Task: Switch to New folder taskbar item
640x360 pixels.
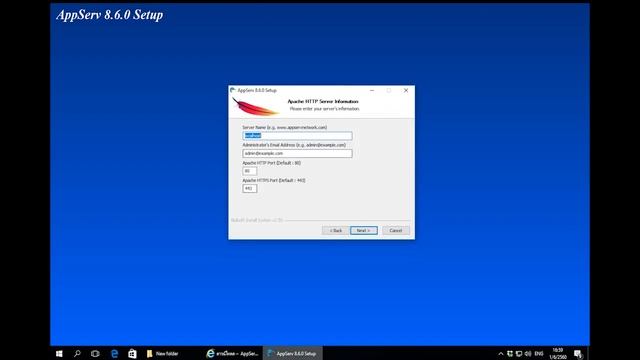Action: [163, 353]
